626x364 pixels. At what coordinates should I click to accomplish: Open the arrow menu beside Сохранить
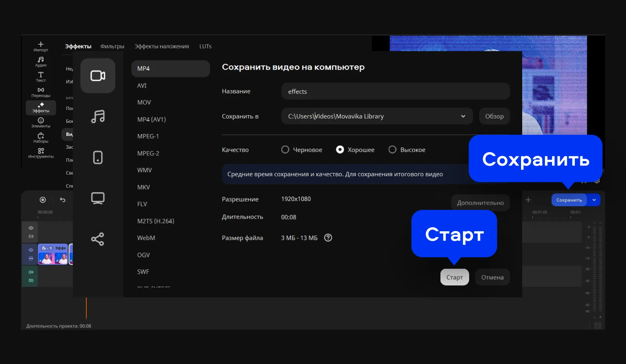pos(594,200)
